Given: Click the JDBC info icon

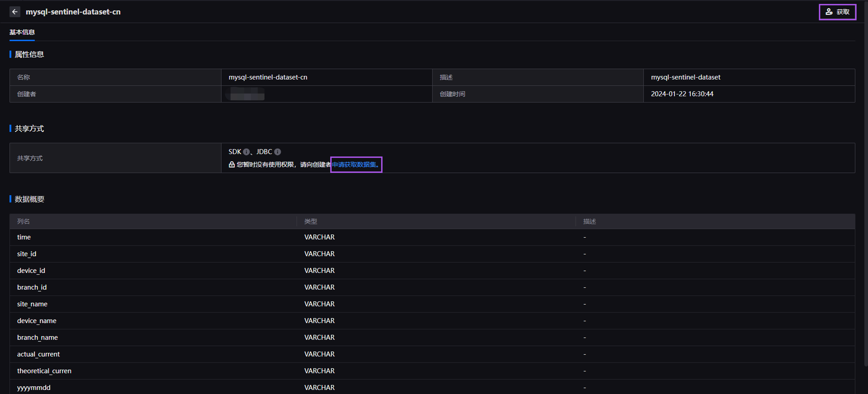Looking at the screenshot, I should 277,152.
